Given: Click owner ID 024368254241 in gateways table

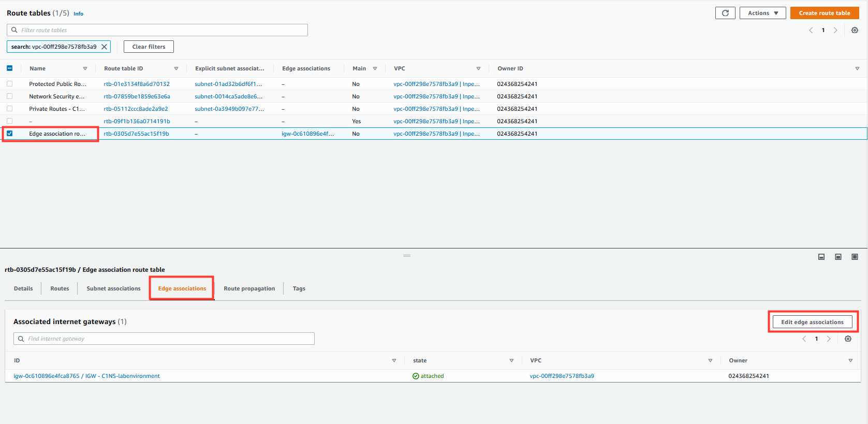Looking at the screenshot, I should pyautogui.click(x=748, y=376).
